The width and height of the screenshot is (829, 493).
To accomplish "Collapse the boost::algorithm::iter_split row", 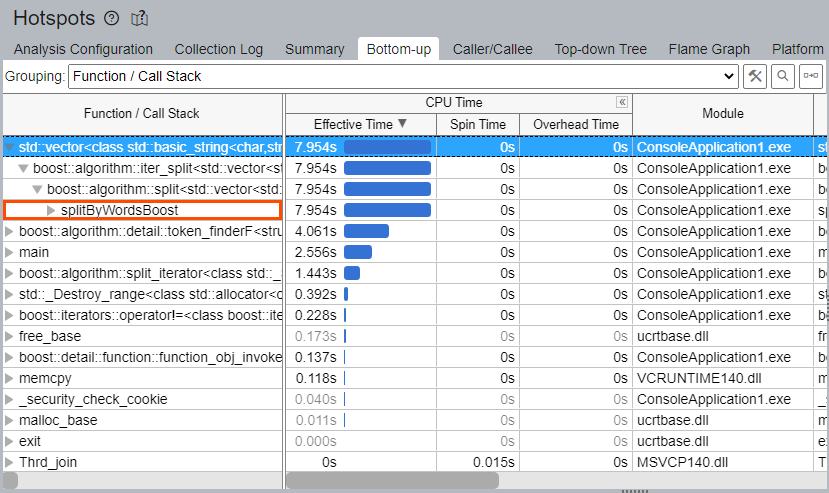I will (24, 168).
